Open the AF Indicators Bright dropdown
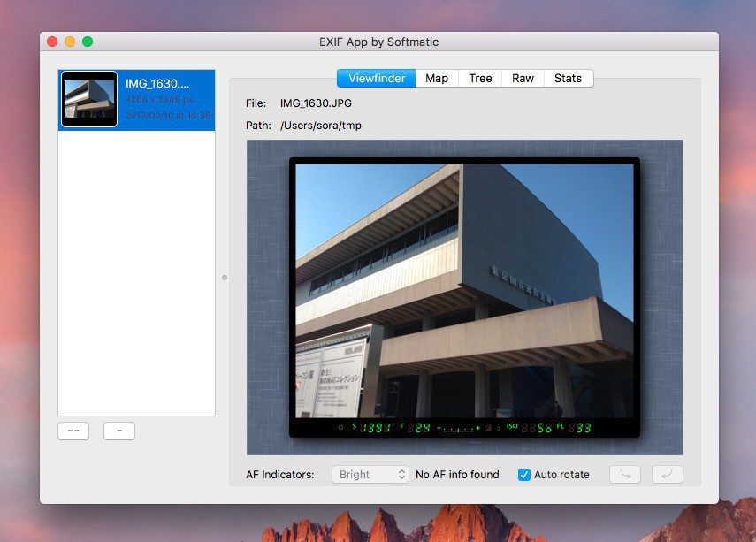Image resolution: width=756 pixels, height=542 pixels. click(x=370, y=475)
